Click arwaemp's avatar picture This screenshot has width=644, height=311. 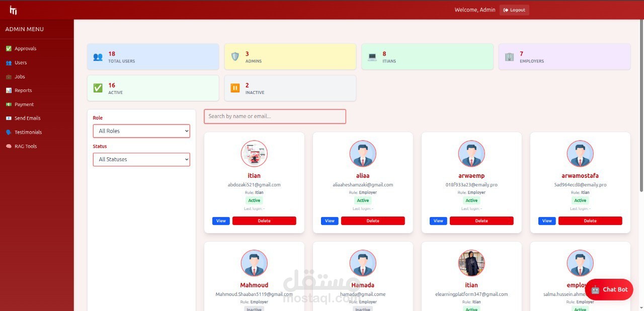(471, 154)
